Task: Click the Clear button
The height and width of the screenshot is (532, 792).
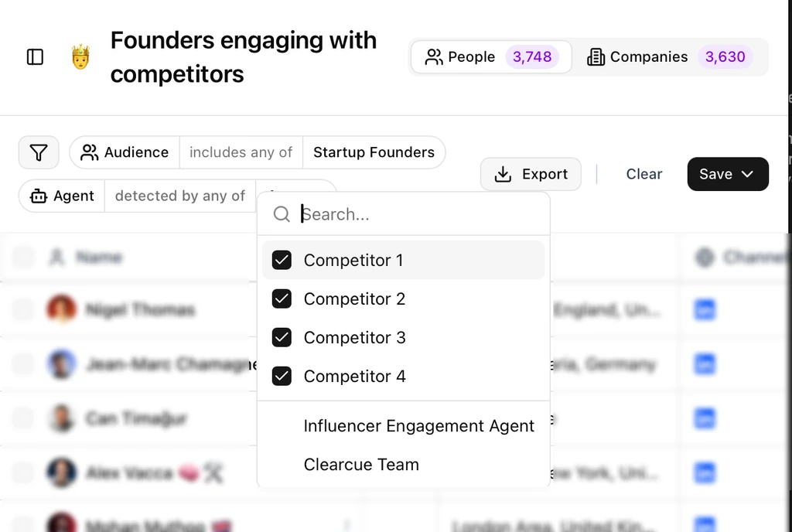Action: pyautogui.click(x=644, y=174)
